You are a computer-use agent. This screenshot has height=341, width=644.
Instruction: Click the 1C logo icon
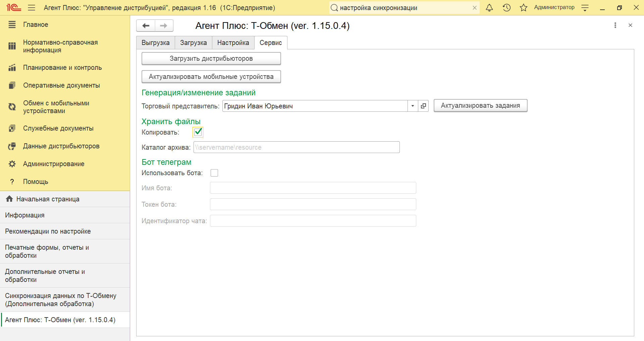click(x=14, y=7)
